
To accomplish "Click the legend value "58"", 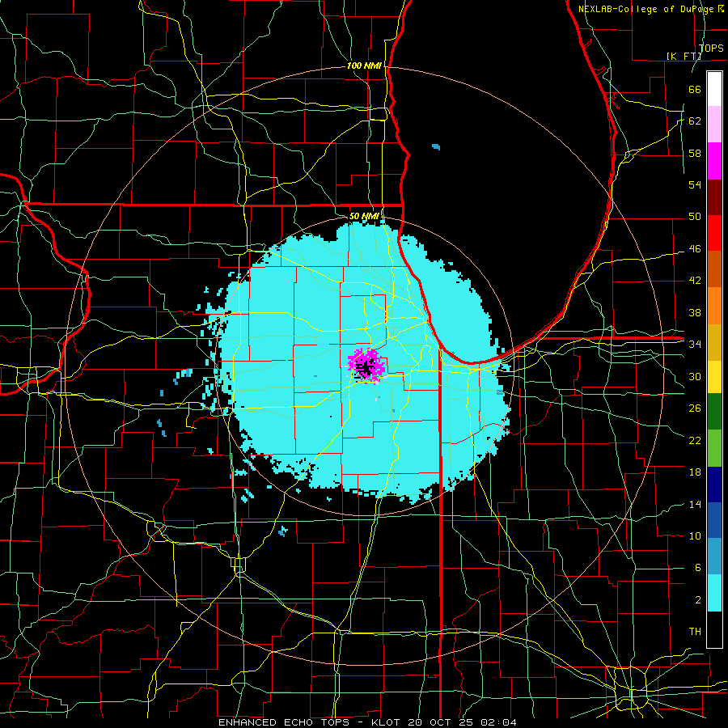I will tap(695, 153).
